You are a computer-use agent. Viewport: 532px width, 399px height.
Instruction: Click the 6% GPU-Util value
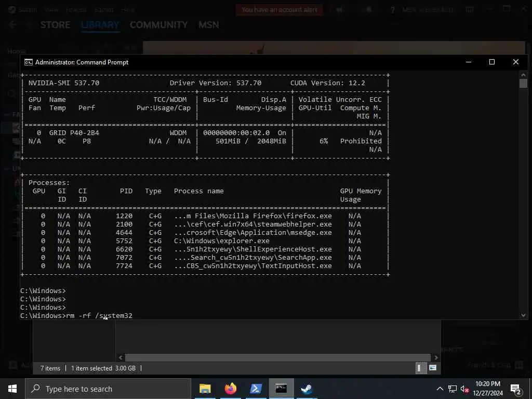(324, 141)
